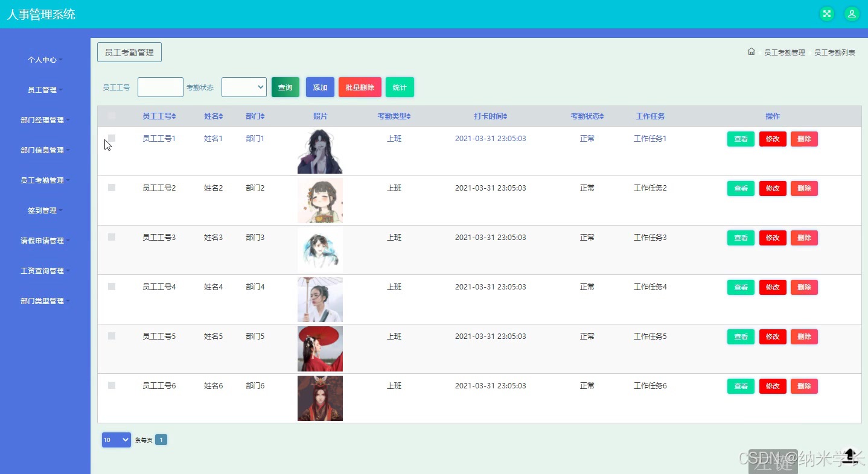
Task: Sort table by clicking 打卡时间 column header
Action: [490, 116]
